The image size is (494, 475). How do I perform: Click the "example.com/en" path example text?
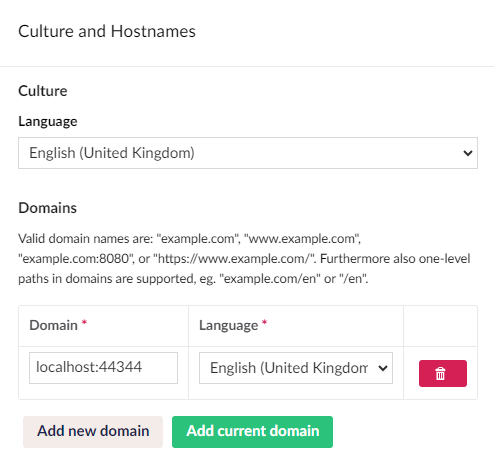point(269,279)
